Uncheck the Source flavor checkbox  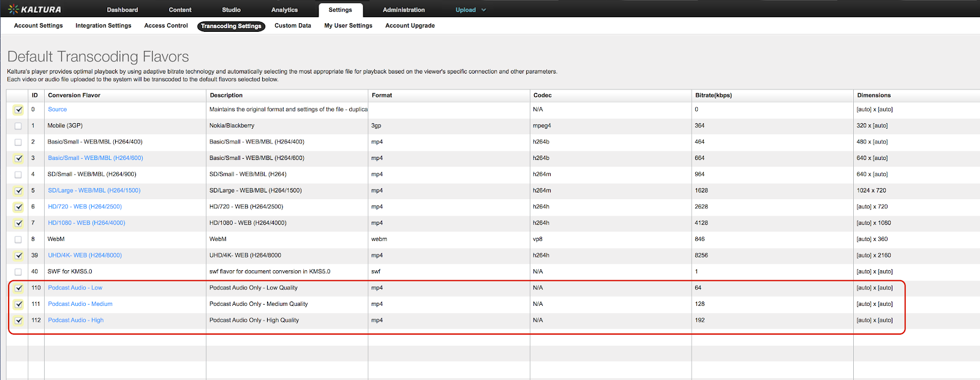click(x=18, y=110)
